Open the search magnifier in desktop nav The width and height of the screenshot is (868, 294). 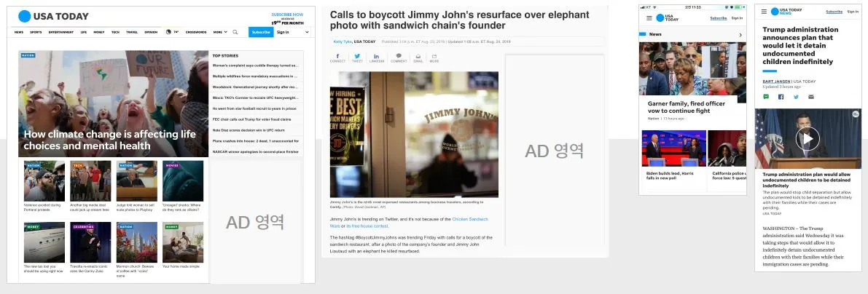[x=235, y=32]
